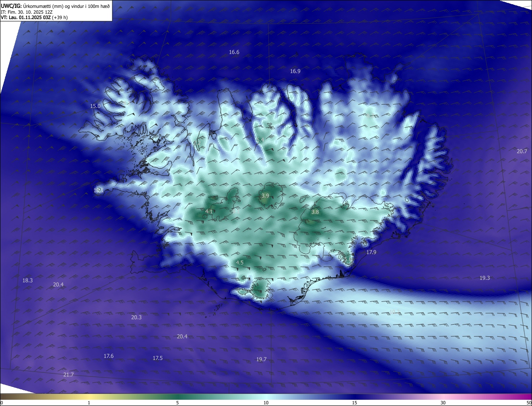Click the 19.7 value label
Viewport: 532px width, 406px height.
click(x=261, y=360)
